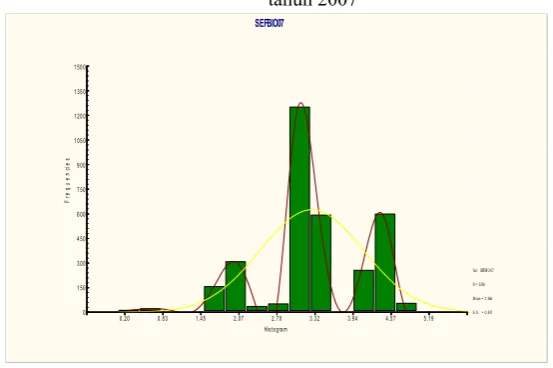This screenshot has height=368, width=553.
Task: Click the peak of the yellow normal curve
Action: tap(311, 210)
